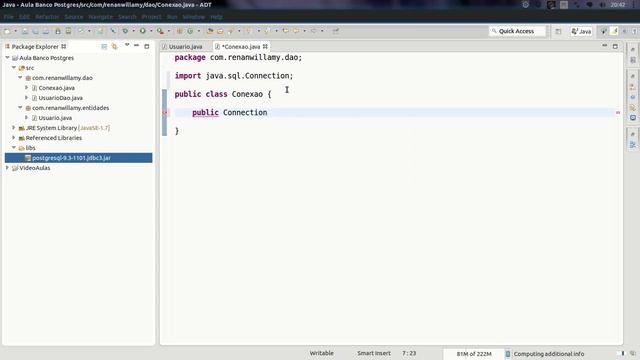Collapse the src folder node
The image size is (640, 360).
[x=14, y=67]
